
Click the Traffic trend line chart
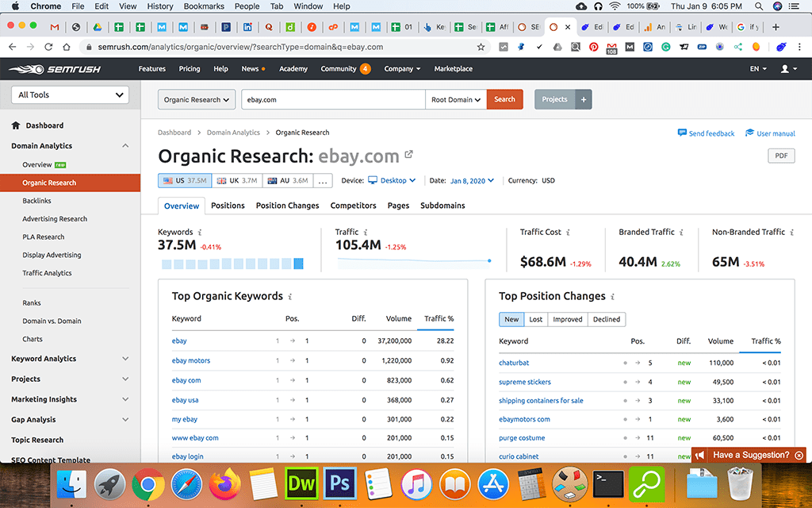tap(414, 262)
